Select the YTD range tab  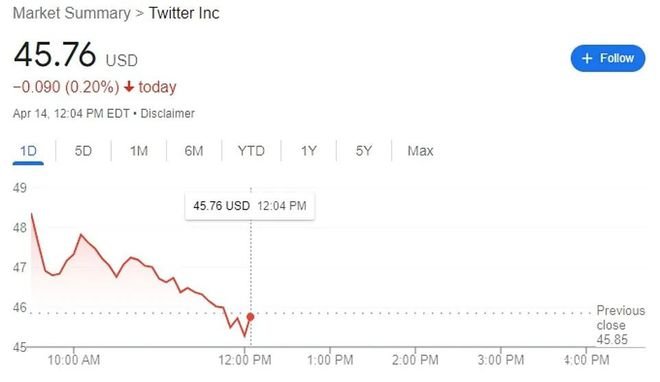coord(251,151)
